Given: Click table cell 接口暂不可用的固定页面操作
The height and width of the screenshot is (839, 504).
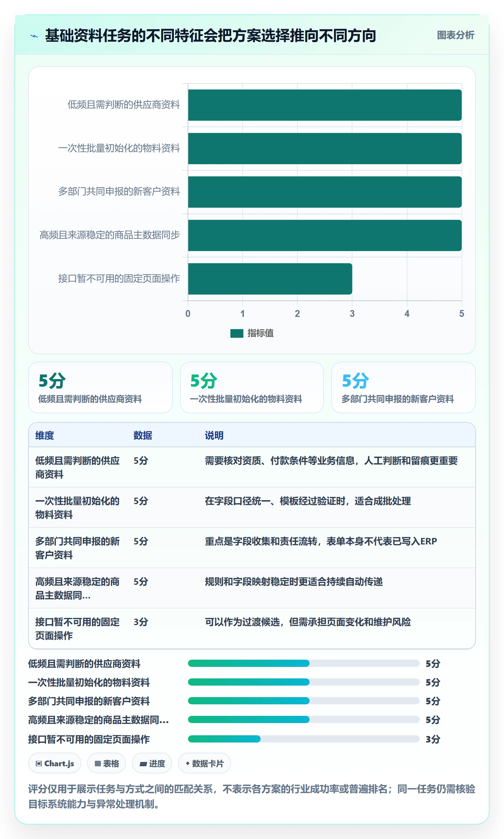Looking at the screenshot, I should (77, 629).
